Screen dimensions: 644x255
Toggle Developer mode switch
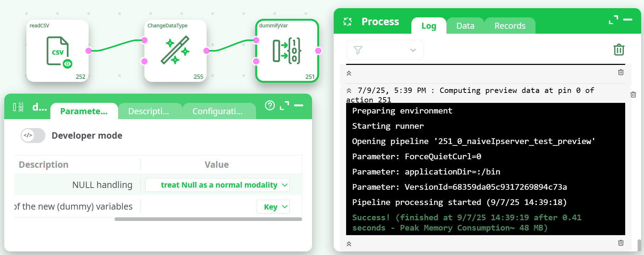pyautogui.click(x=33, y=135)
